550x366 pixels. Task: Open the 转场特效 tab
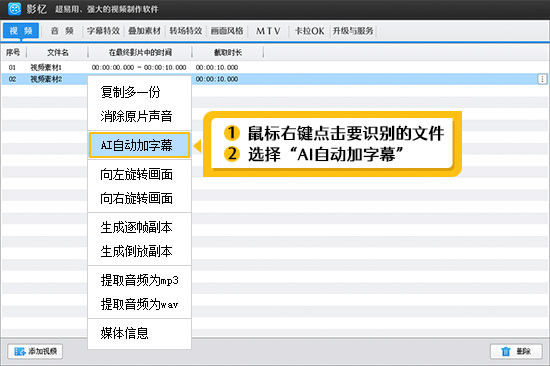[x=186, y=31]
